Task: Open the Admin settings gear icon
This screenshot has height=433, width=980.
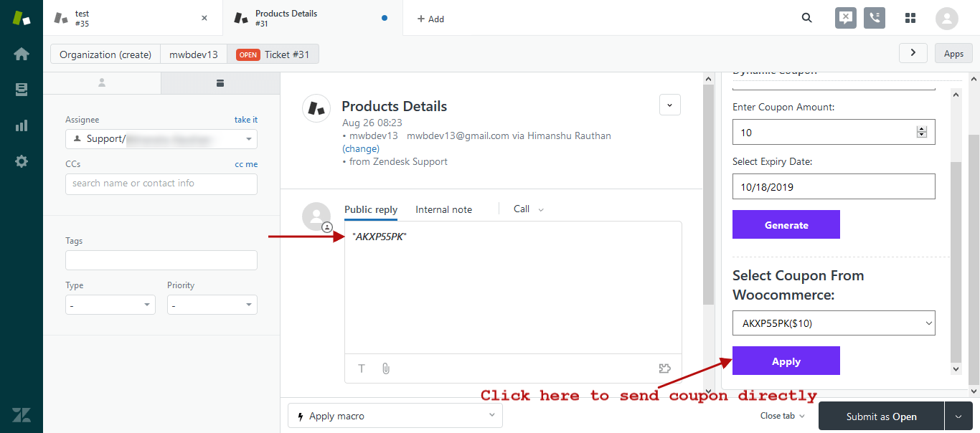Action: tap(22, 161)
